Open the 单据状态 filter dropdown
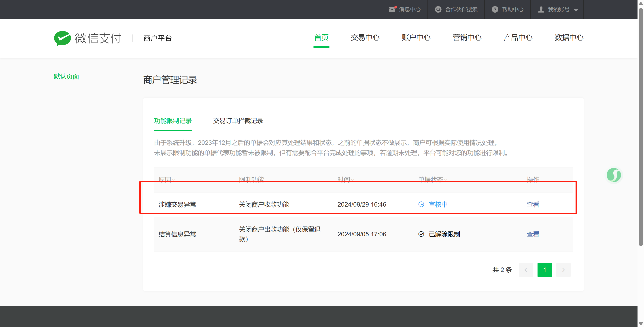644x327 pixels. 446,180
